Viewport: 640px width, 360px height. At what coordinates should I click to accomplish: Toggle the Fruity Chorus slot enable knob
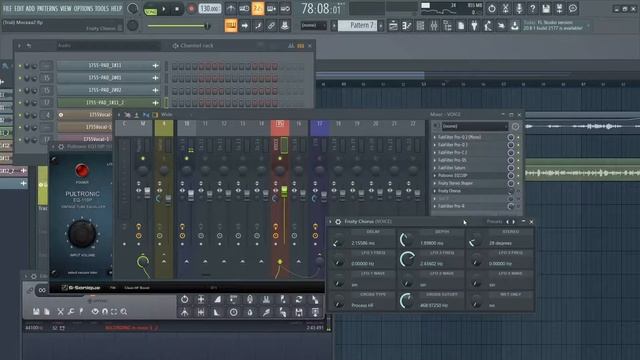(511, 191)
